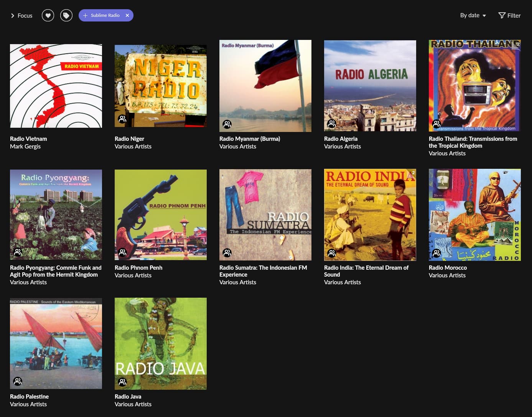
Task: Click artists icon on Radio Algeria cover
Action: (x=332, y=124)
